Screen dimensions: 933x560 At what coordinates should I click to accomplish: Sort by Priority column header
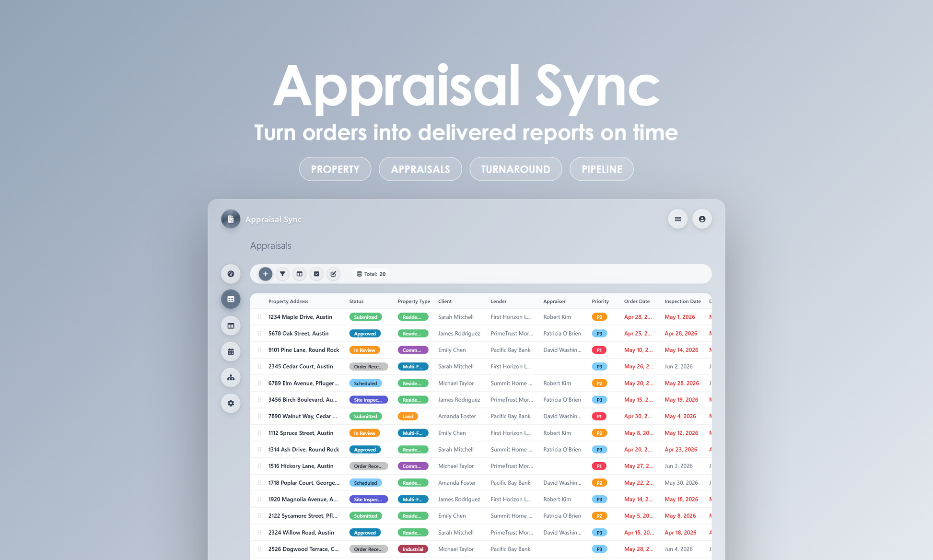(600, 301)
